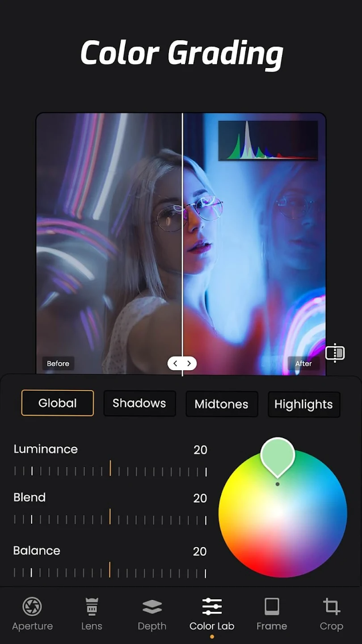Viewport: 362px width, 644px height.
Task: Click the Balance label
Action: click(37, 551)
